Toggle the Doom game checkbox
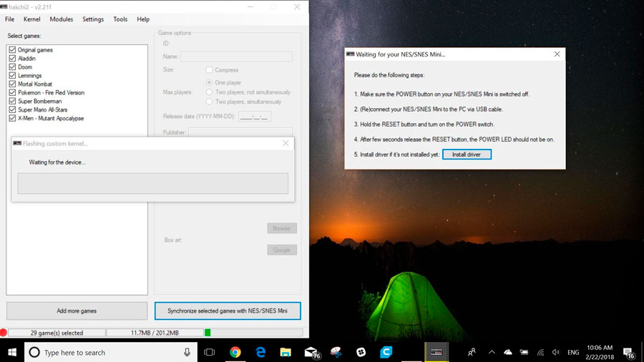The width and height of the screenshot is (644, 362). 12,67
